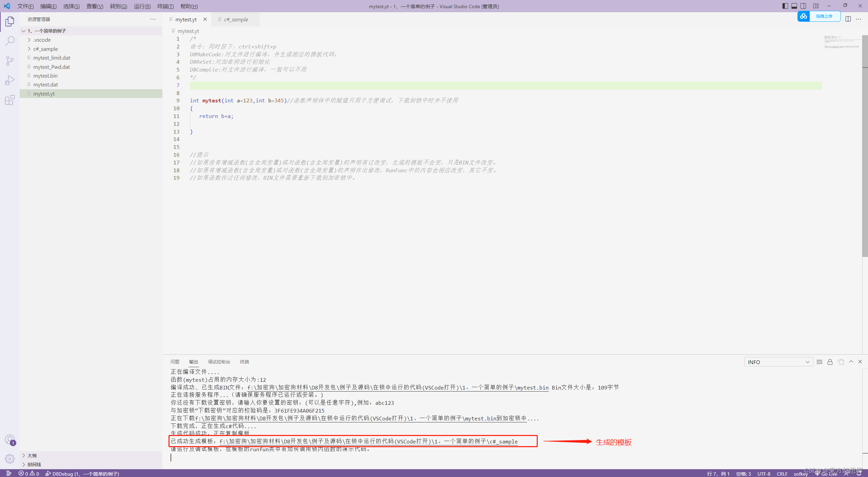Change indentation via 空格: 3

[743, 474]
